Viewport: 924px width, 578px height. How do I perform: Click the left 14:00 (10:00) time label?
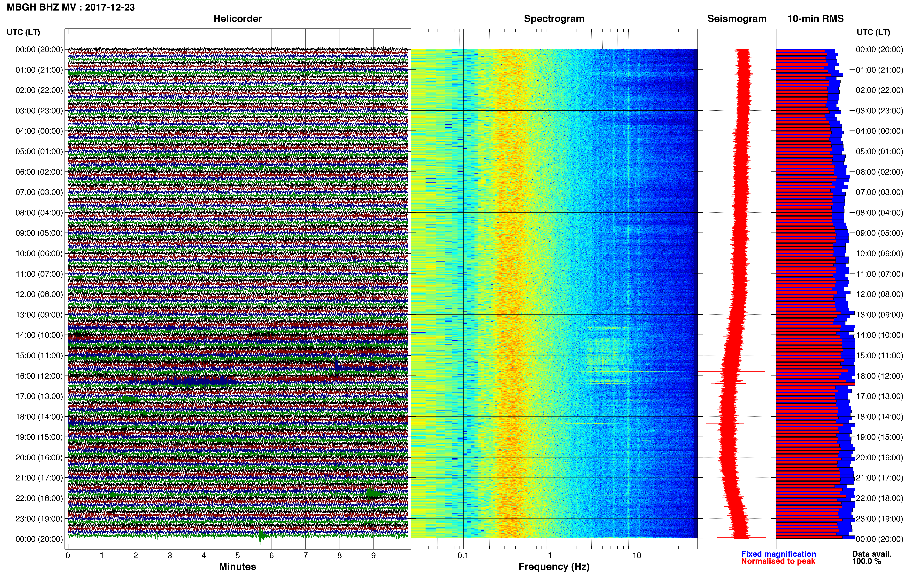coord(39,335)
